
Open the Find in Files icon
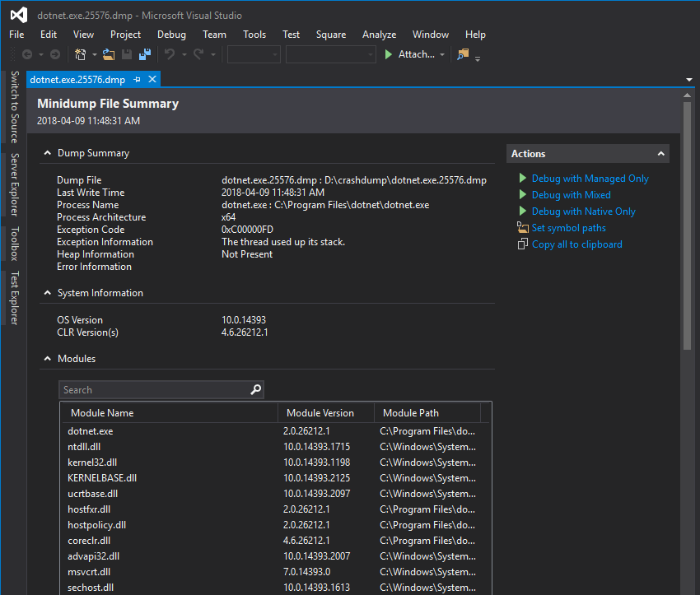pos(465,54)
